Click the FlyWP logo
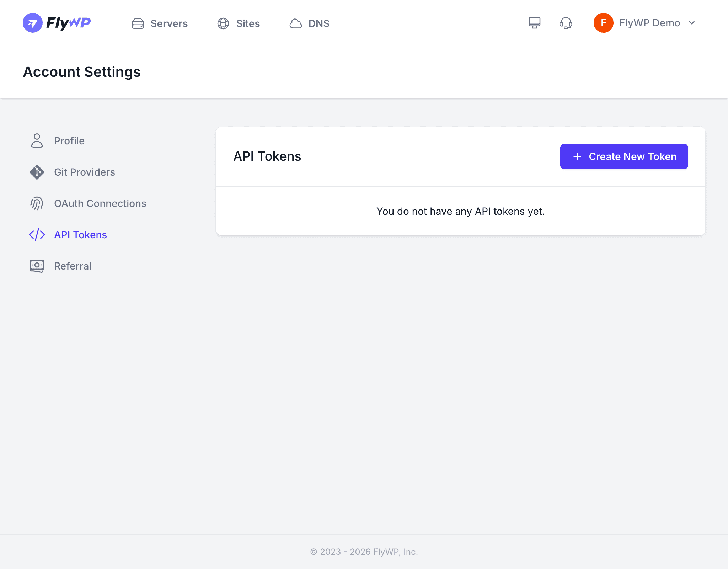This screenshot has height=569, width=728. pyautogui.click(x=57, y=23)
